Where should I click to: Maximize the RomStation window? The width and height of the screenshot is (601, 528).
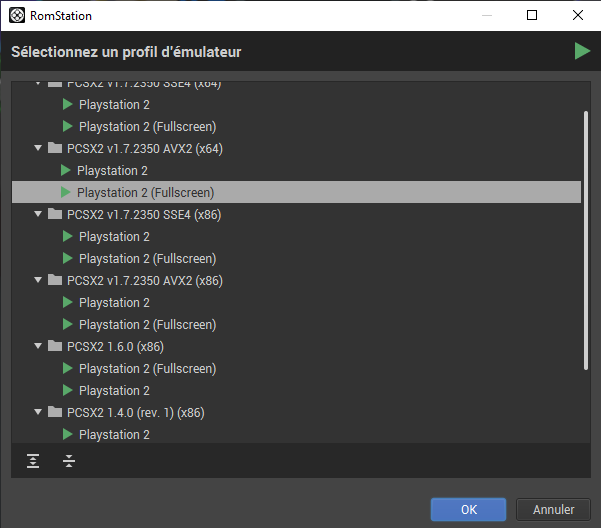[532, 15]
